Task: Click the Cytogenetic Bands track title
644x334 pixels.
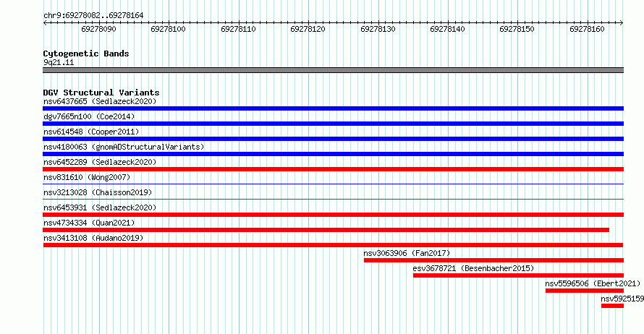Action: [x=86, y=53]
